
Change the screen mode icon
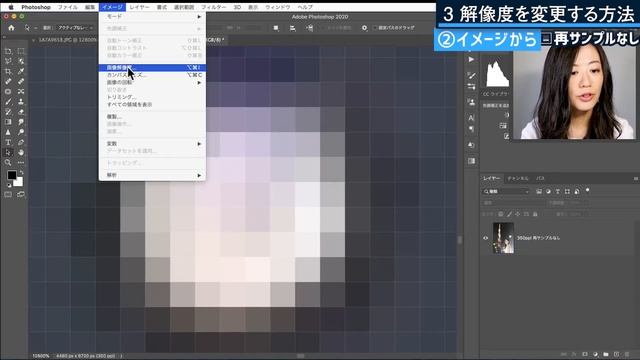[21, 195]
